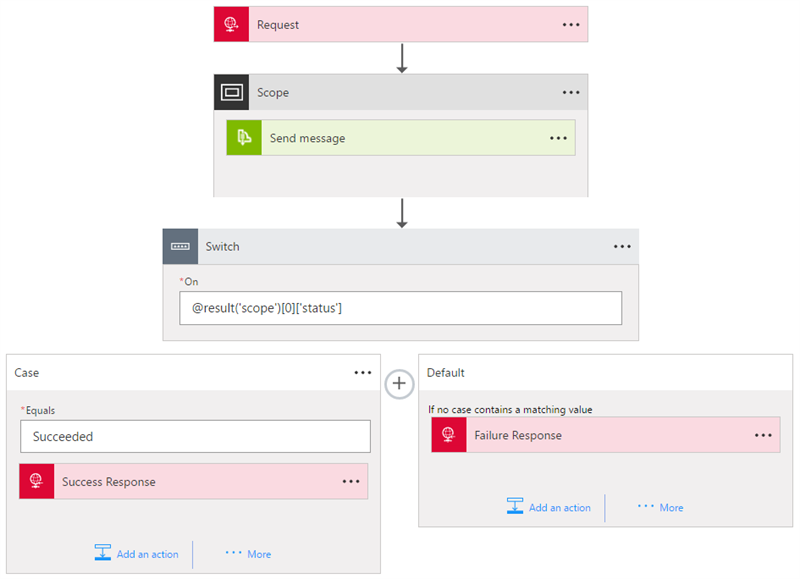The height and width of the screenshot is (579, 800).
Task: Click the Equals field containing Succeeded
Action: click(x=195, y=436)
